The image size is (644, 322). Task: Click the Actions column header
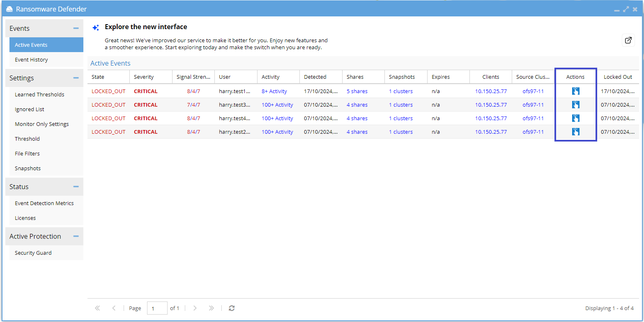point(575,77)
